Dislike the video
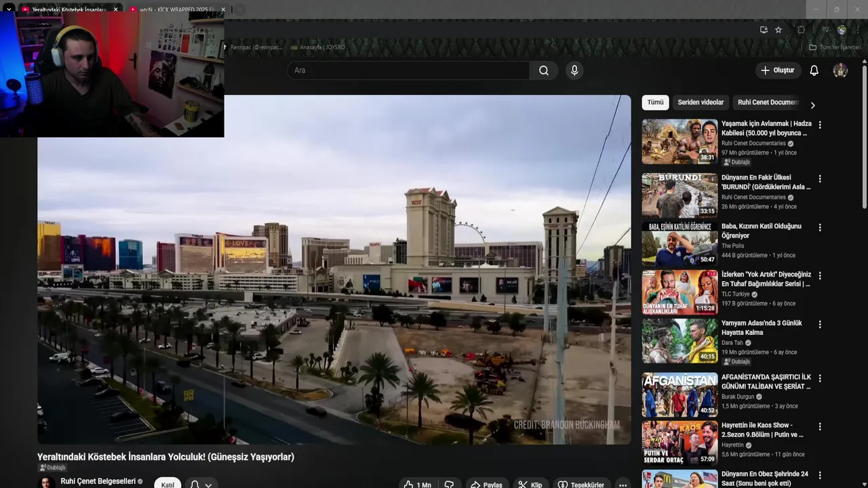868x488 pixels. 449,485
